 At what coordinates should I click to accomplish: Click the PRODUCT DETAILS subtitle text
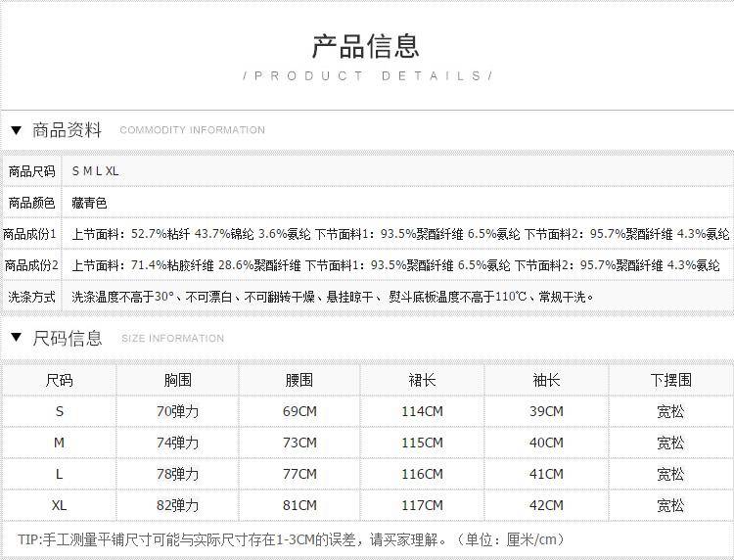(x=367, y=76)
